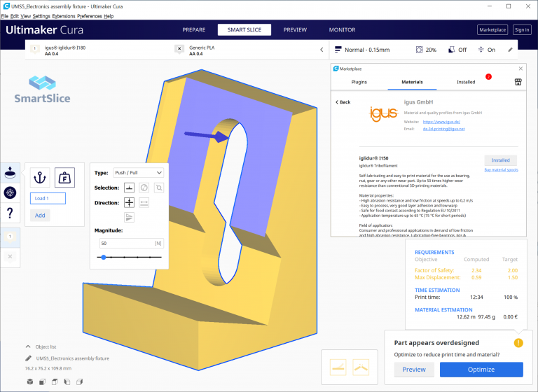Choose face selection mode icon
Screen dimensions: 538x392
pos(129,188)
